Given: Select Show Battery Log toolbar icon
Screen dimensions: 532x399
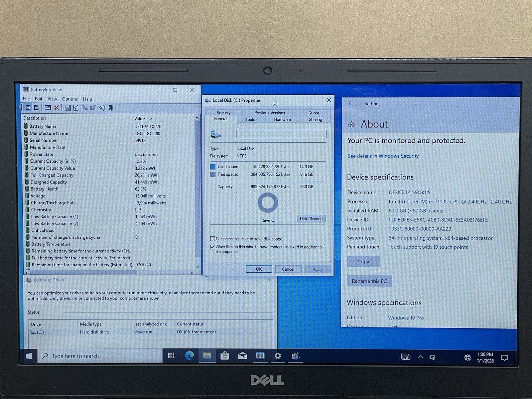Looking at the screenshot, I should coord(36,108).
